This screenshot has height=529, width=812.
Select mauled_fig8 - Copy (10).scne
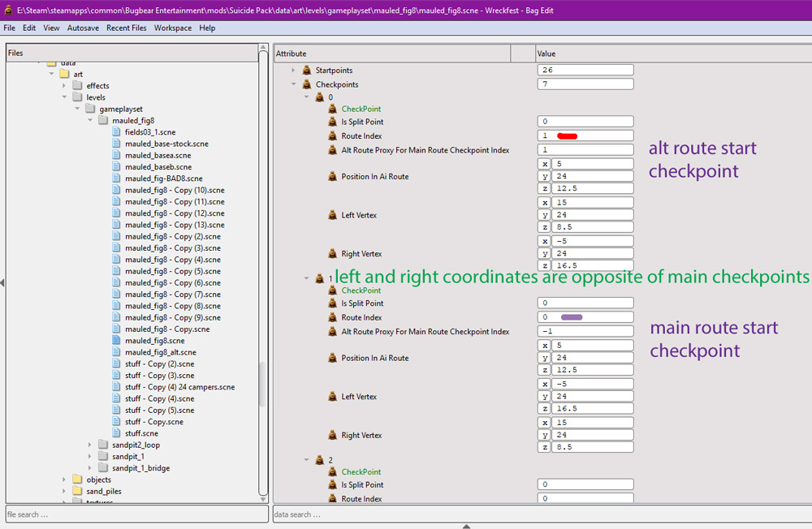[x=175, y=190]
